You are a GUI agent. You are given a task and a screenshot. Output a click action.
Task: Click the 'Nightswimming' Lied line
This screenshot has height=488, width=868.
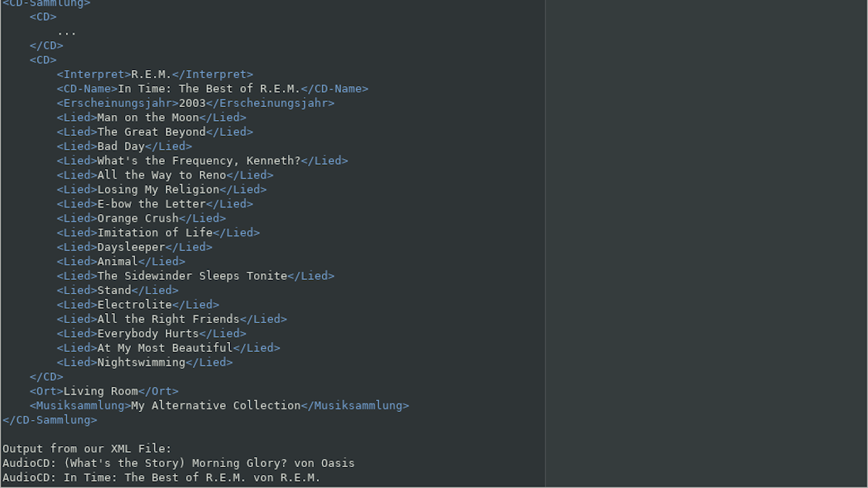click(145, 363)
